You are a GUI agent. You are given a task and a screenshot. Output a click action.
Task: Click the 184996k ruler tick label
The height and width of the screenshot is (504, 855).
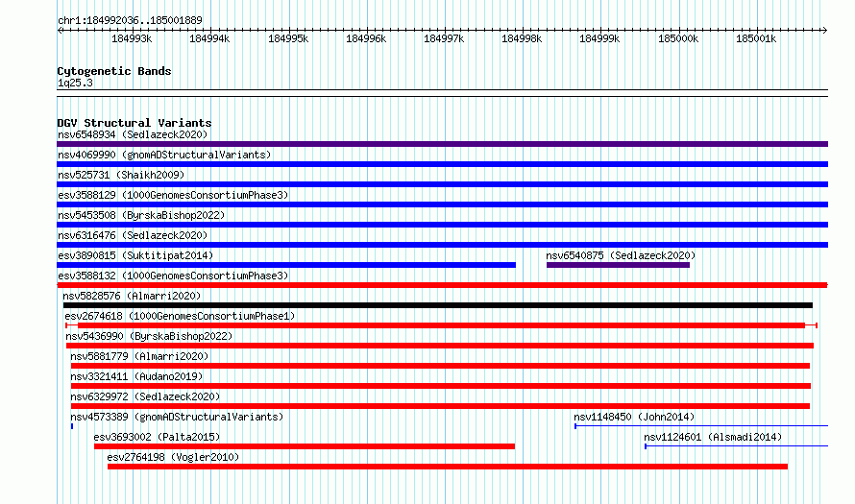click(x=366, y=38)
